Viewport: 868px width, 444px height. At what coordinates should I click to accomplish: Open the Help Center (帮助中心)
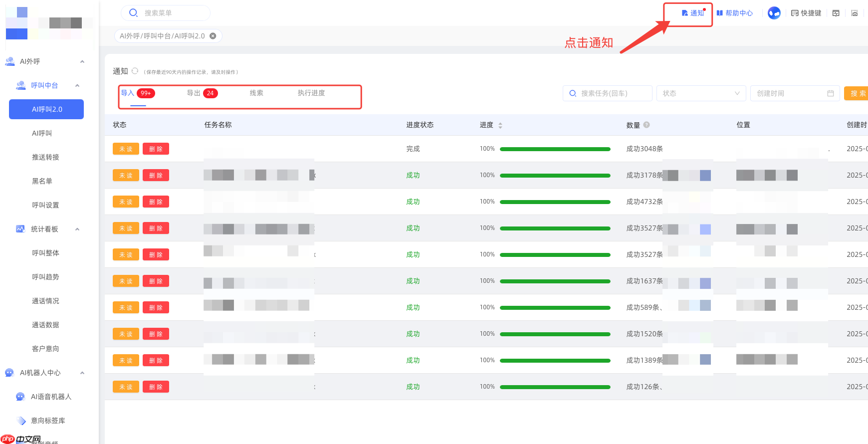click(x=735, y=13)
